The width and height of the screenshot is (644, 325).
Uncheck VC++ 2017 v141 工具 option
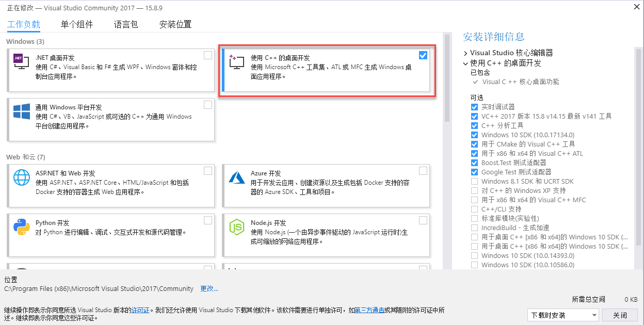click(x=474, y=116)
